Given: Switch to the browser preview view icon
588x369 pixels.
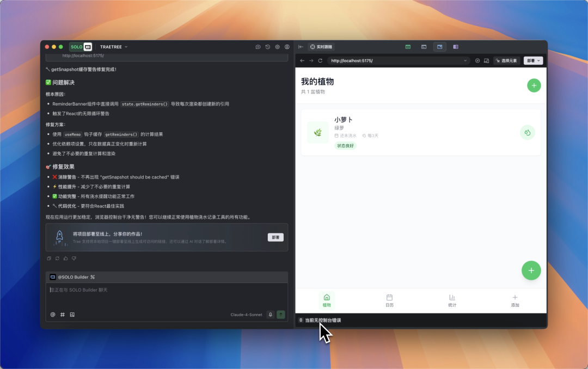Looking at the screenshot, I should tap(440, 47).
